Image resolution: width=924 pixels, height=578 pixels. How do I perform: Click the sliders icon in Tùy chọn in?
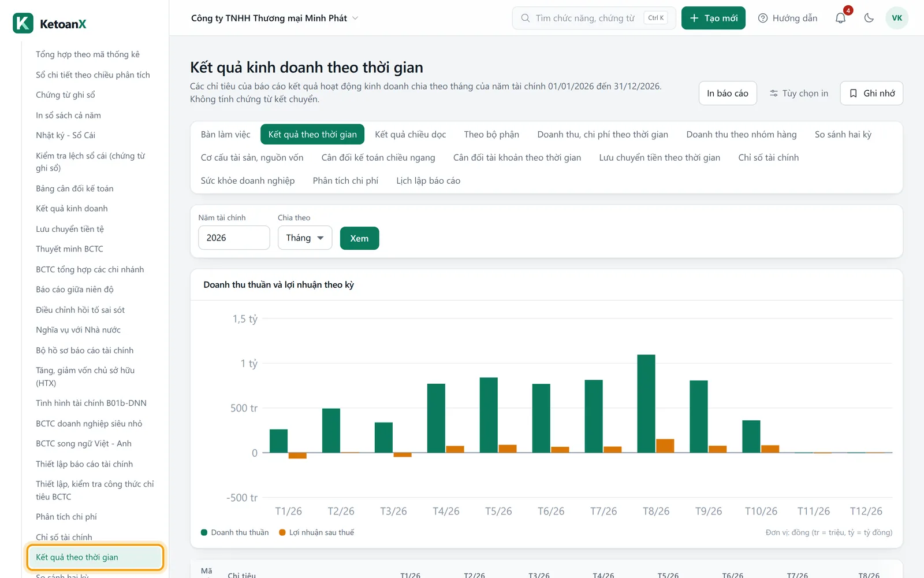pyautogui.click(x=774, y=93)
